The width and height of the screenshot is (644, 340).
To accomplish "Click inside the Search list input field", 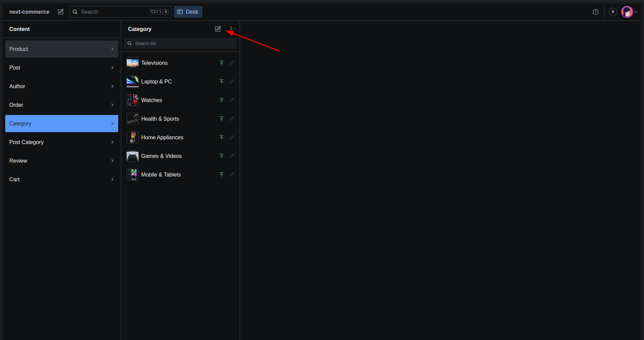I will pyautogui.click(x=180, y=43).
